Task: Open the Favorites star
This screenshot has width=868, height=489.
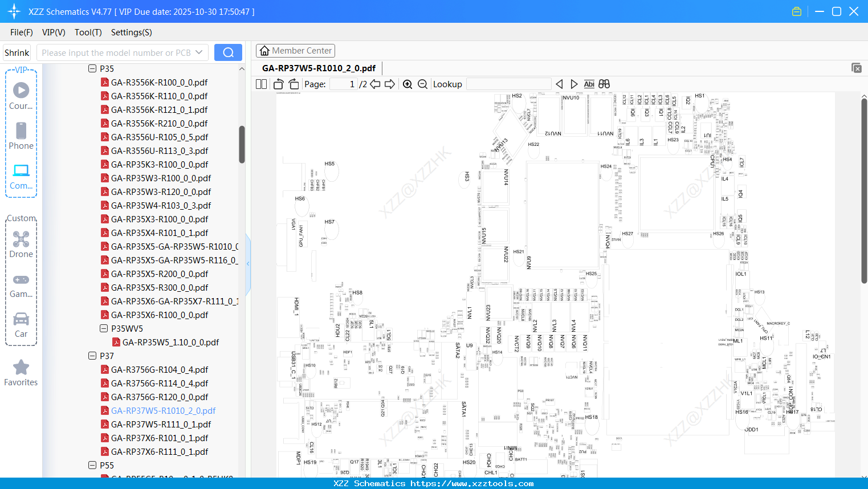Action: [x=21, y=373]
